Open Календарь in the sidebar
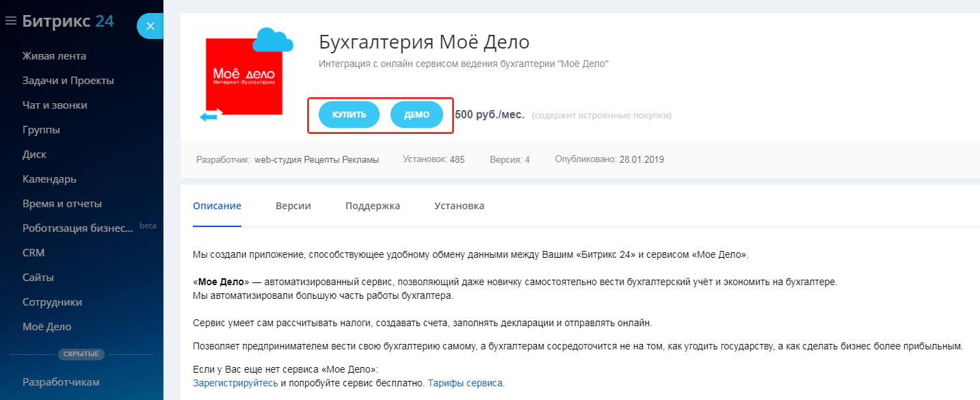980x400 pixels. pyautogui.click(x=49, y=179)
